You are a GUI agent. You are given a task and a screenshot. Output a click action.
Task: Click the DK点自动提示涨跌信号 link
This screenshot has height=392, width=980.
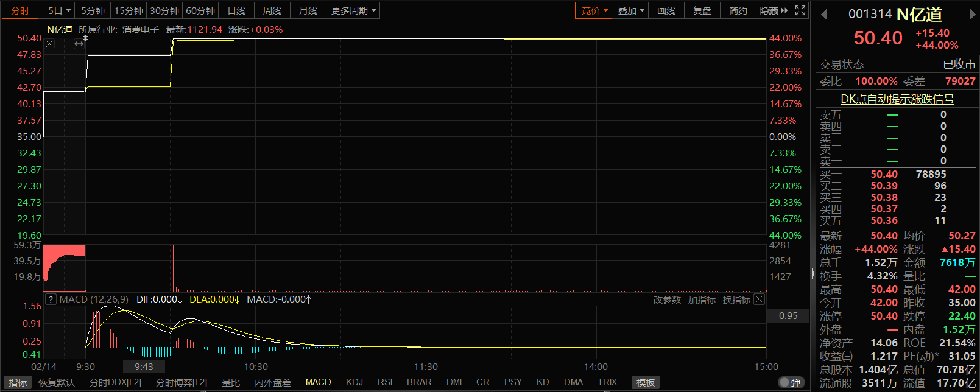897,99
